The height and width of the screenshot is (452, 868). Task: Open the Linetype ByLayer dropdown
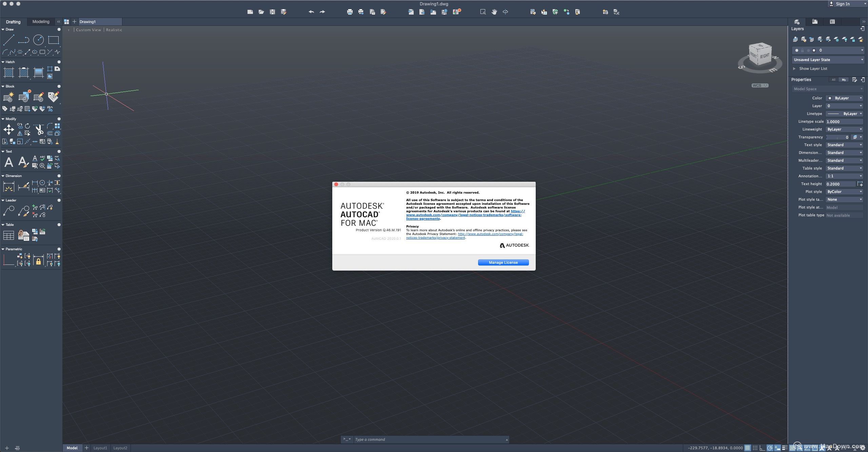844,114
